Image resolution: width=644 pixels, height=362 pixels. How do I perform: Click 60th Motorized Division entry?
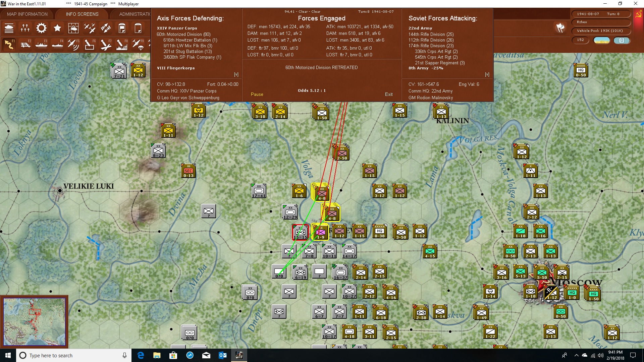(x=183, y=34)
